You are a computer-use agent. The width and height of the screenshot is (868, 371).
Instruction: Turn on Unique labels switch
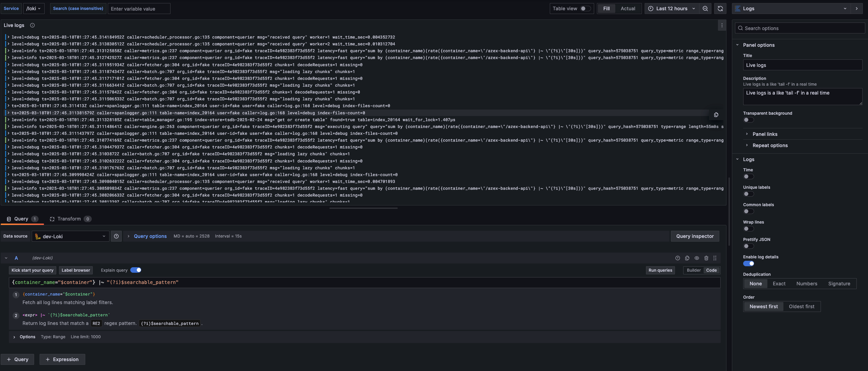pyautogui.click(x=749, y=194)
